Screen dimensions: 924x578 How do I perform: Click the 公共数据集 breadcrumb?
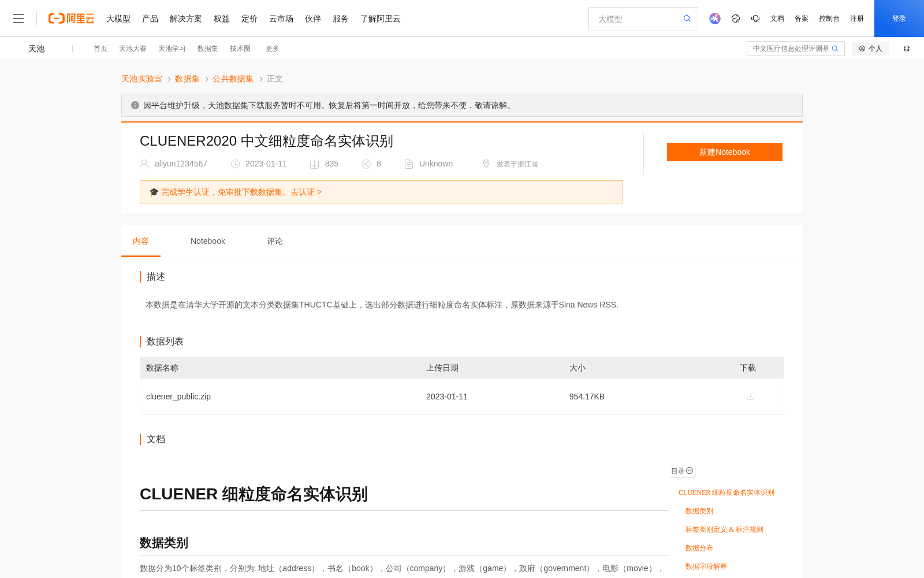click(x=233, y=79)
